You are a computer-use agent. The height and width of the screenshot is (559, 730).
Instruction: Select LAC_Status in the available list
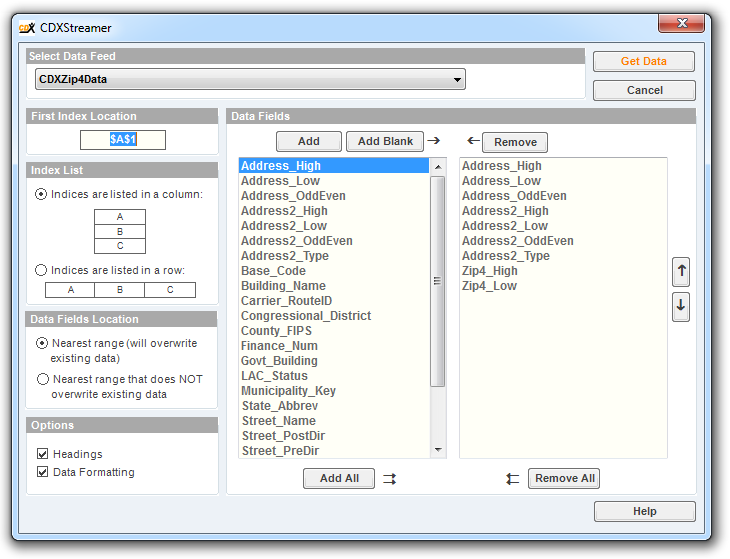333,376
